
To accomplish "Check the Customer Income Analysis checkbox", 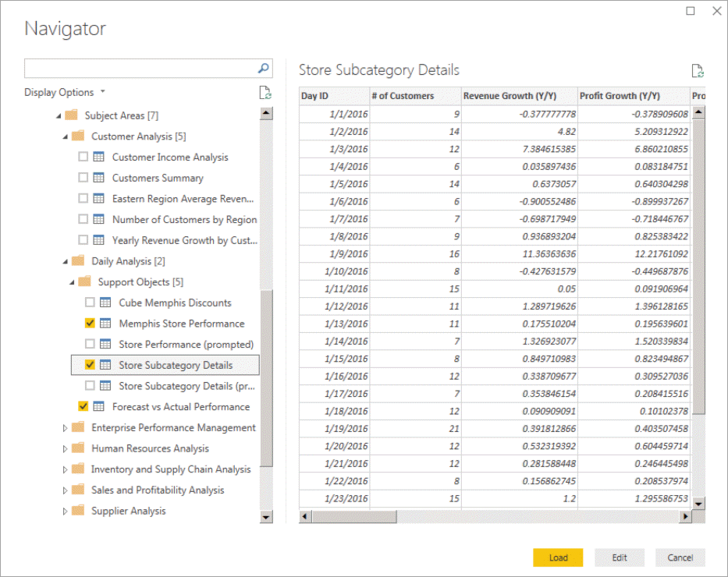I will pyautogui.click(x=83, y=158).
